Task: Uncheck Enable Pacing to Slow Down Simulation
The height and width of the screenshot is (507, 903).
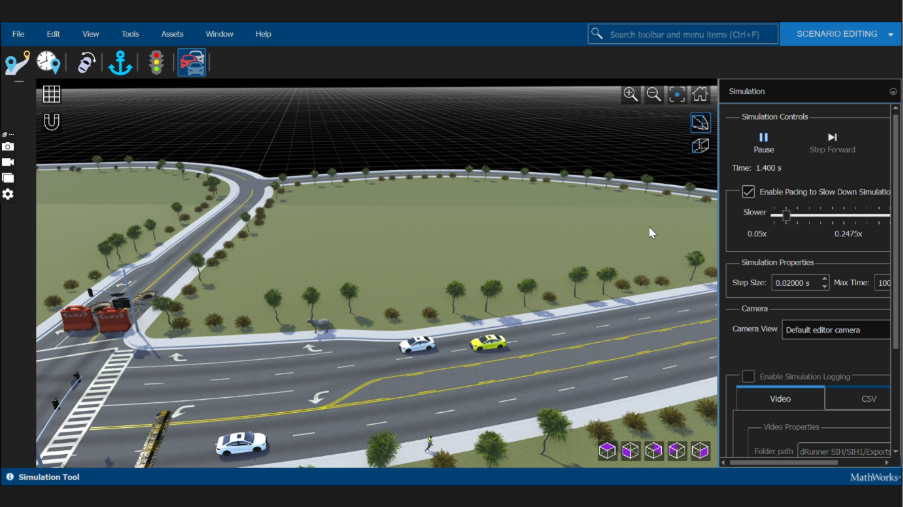Action: pos(748,191)
